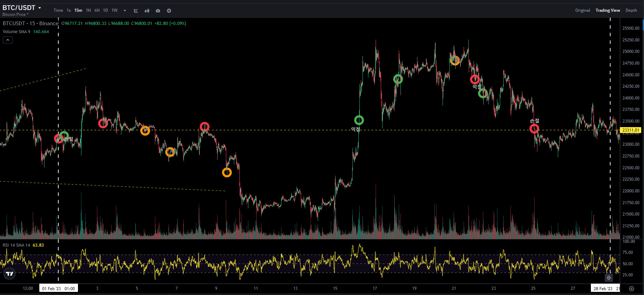Viewport: 644px width, 295px height.
Task: Switch to the Trading View chart
Action: [608, 10]
